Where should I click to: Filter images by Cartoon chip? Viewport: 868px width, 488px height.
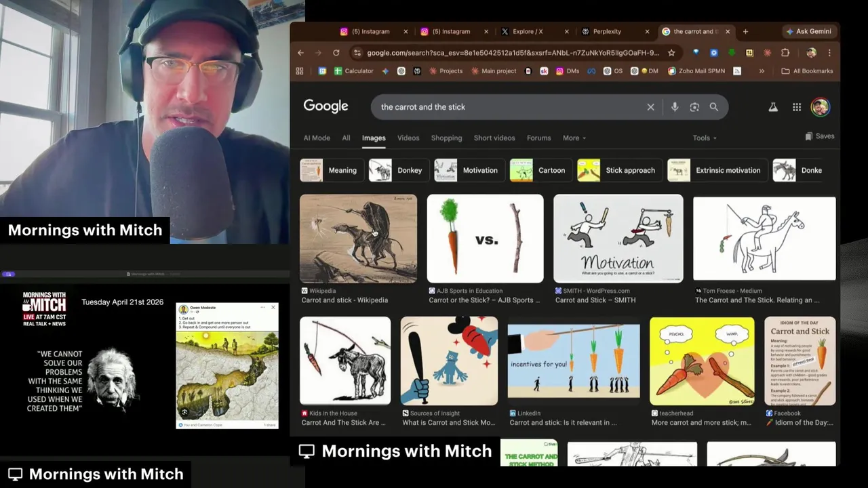tap(540, 170)
